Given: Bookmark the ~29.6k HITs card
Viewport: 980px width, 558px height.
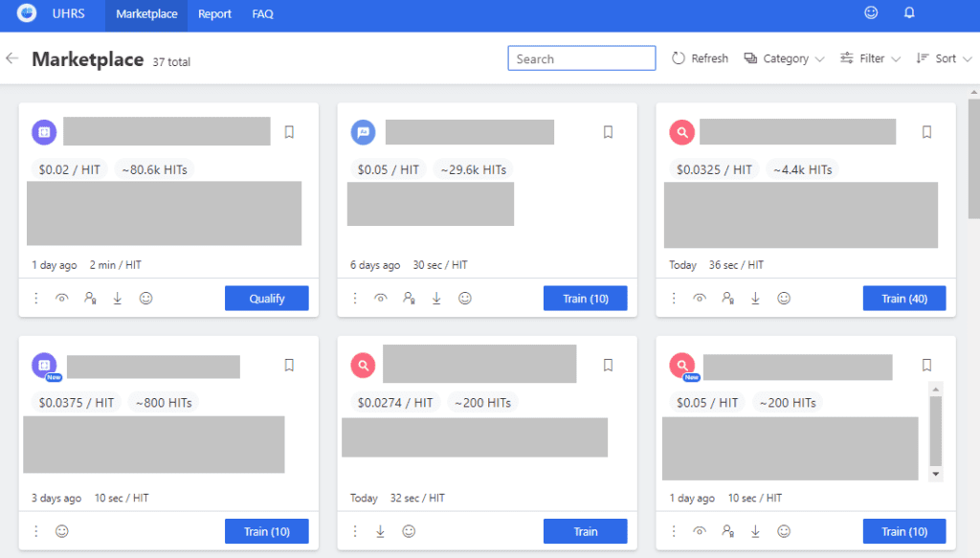Looking at the screenshot, I should [x=608, y=132].
